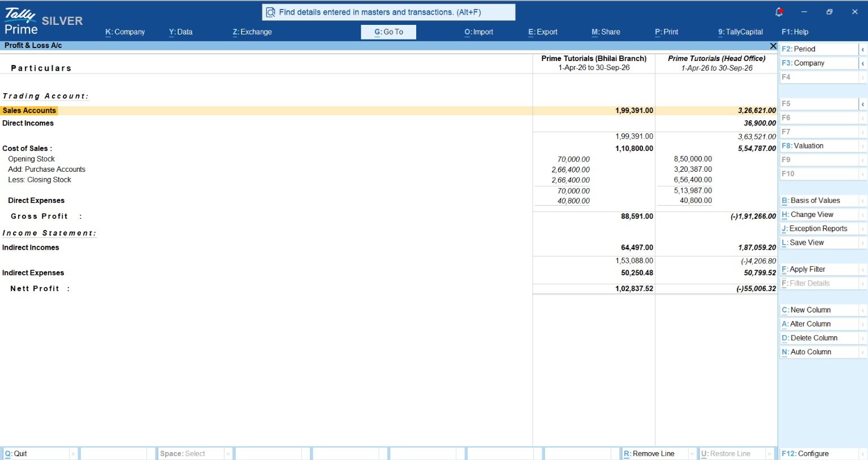Open F1: Help
868x460 pixels.
(794, 32)
